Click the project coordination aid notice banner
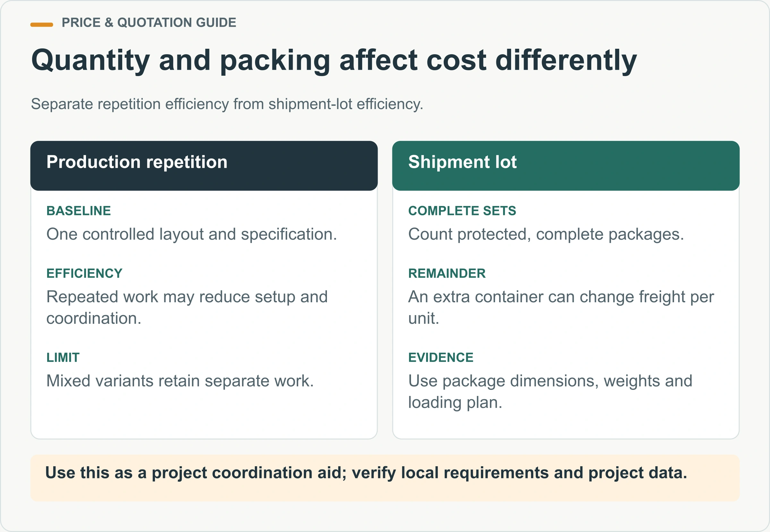The height and width of the screenshot is (532, 770). (x=385, y=478)
